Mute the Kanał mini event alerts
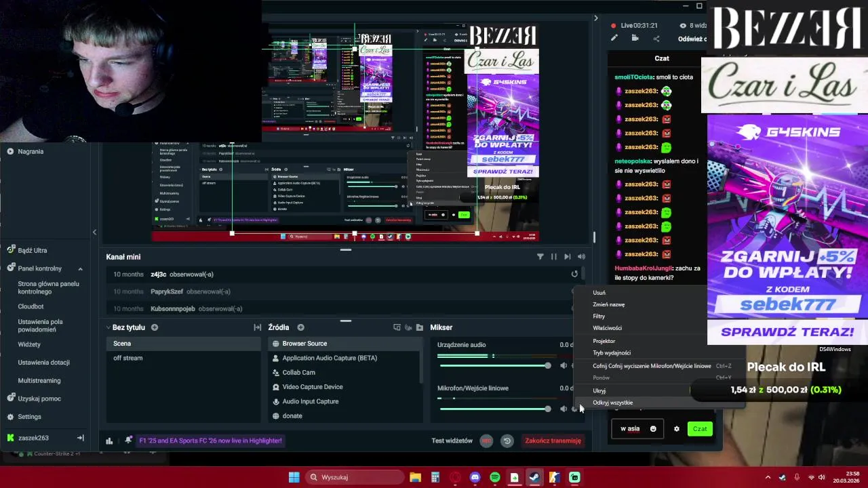 coord(581,257)
